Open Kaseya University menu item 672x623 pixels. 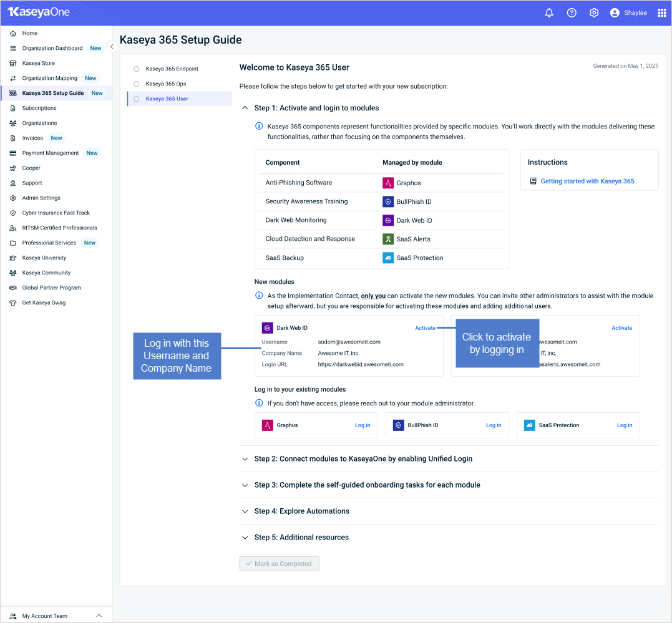point(56,258)
